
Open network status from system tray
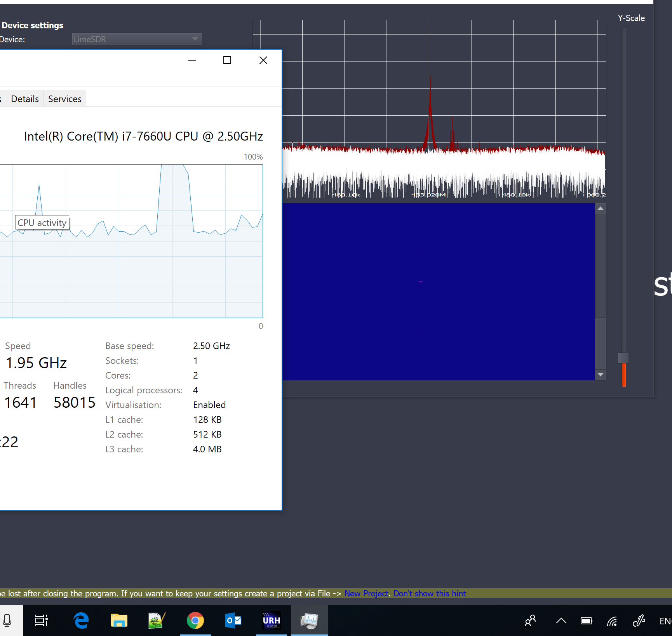[x=613, y=620]
